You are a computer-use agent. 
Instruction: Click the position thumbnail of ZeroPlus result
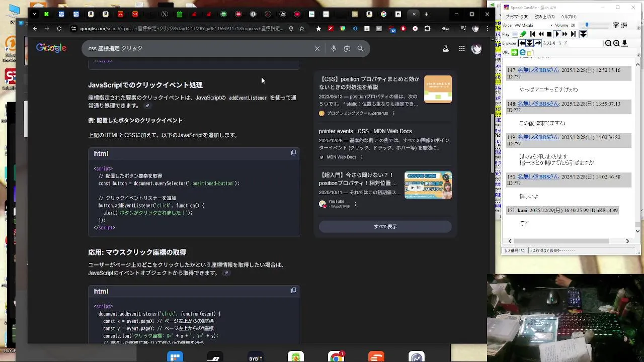coord(438,89)
